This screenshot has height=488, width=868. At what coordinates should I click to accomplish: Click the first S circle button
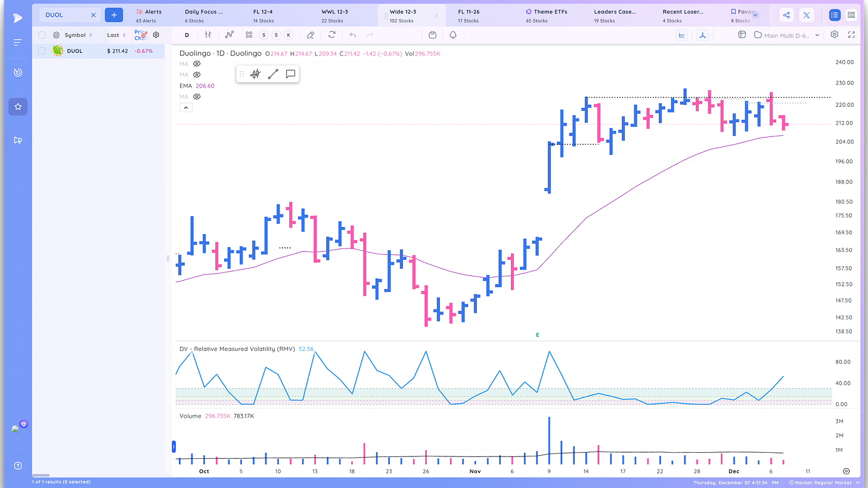coord(264,35)
